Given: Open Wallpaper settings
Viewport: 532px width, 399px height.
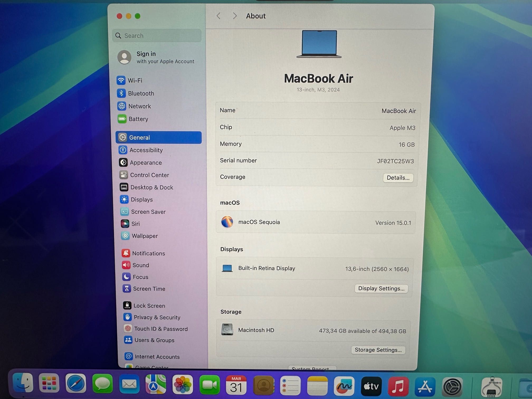Looking at the screenshot, I should (x=140, y=236).
